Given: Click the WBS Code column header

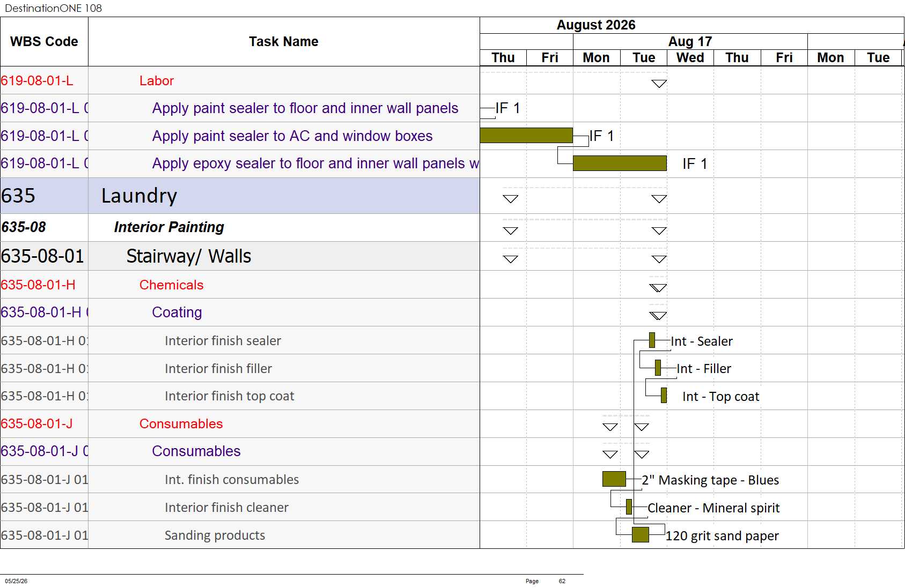Looking at the screenshot, I should click(x=44, y=42).
